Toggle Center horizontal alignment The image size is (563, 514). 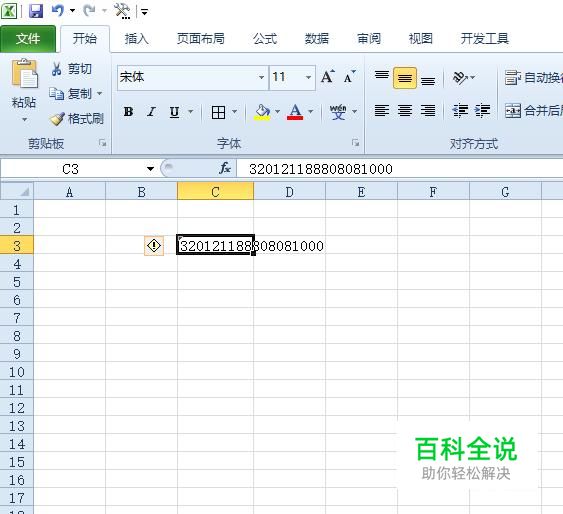(x=405, y=111)
